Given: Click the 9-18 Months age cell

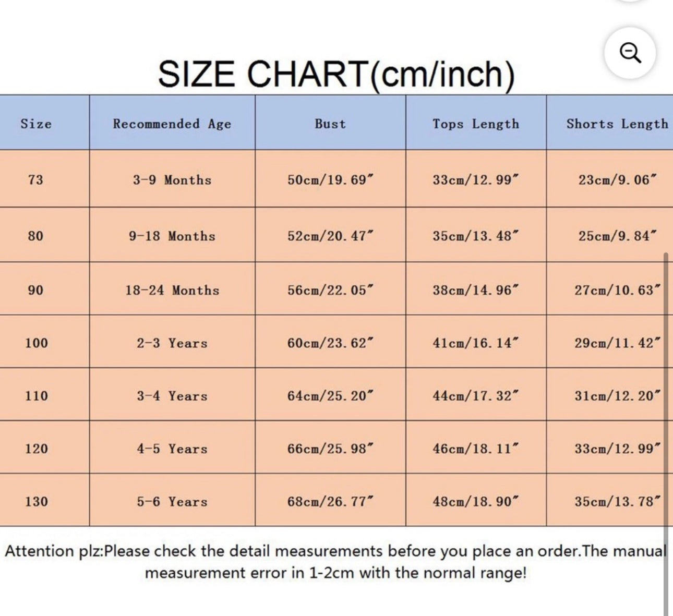Looking at the screenshot, I should tap(172, 236).
